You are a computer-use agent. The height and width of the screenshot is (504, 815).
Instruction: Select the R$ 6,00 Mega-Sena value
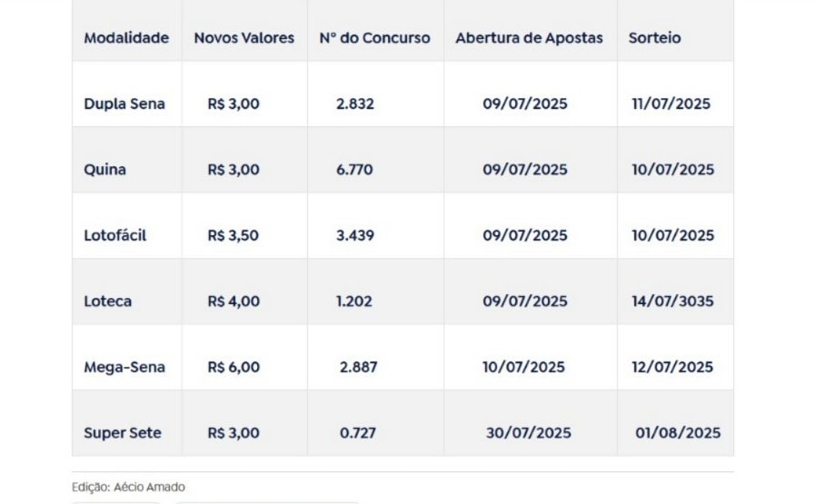[234, 368]
